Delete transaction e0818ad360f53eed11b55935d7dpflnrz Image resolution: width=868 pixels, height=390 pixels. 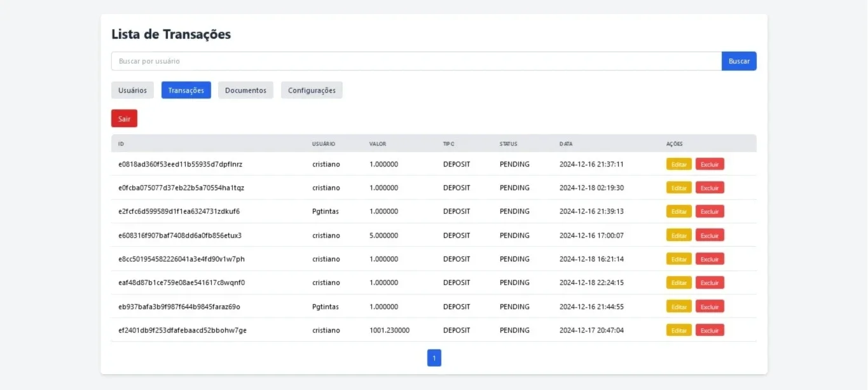click(710, 164)
